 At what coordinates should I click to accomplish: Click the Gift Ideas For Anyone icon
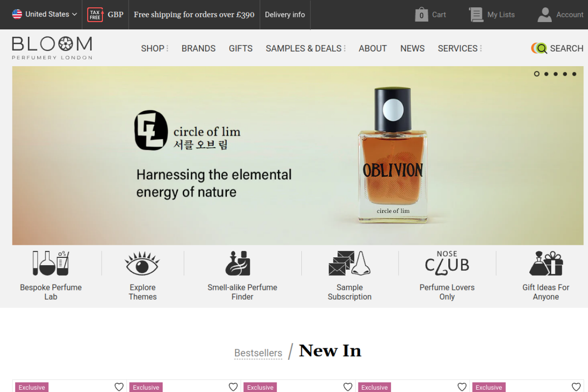[x=546, y=263]
